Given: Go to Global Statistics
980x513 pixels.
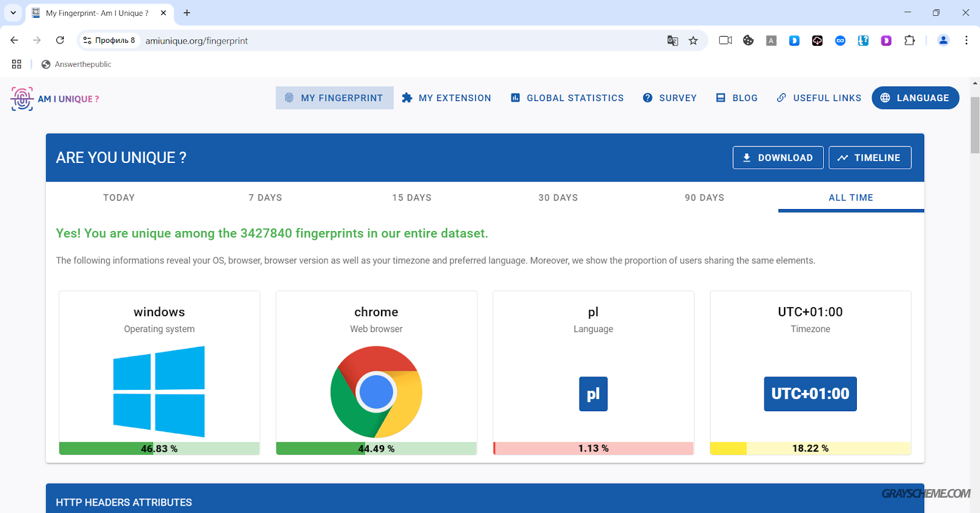Looking at the screenshot, I should [567, 98].
